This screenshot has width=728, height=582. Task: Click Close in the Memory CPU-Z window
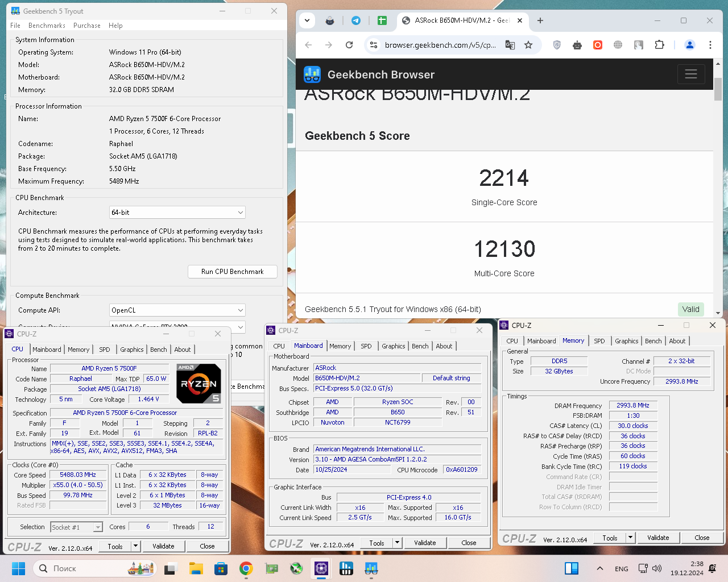click(x=702, y=538)
